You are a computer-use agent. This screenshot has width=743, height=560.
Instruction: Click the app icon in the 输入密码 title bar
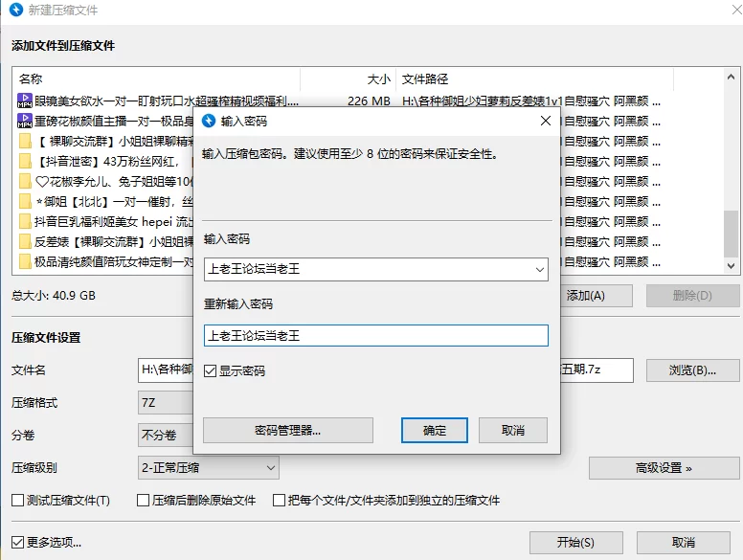point(208,122)
